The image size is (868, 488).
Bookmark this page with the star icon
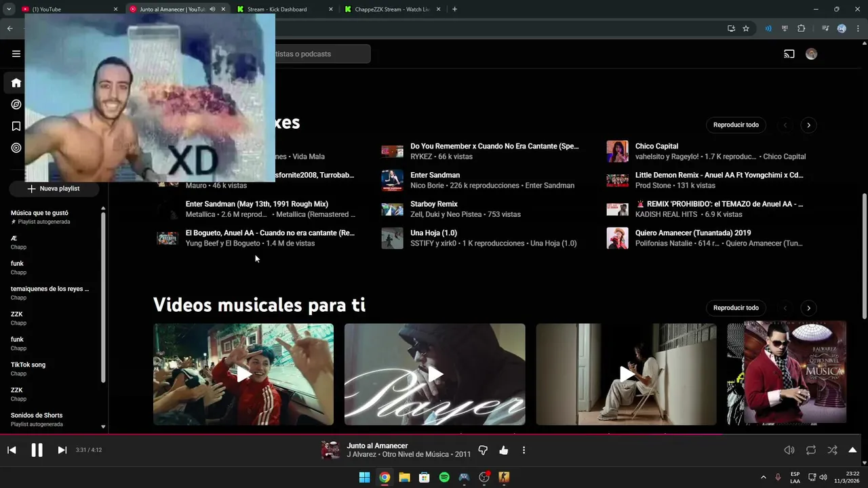pos(746,28)
